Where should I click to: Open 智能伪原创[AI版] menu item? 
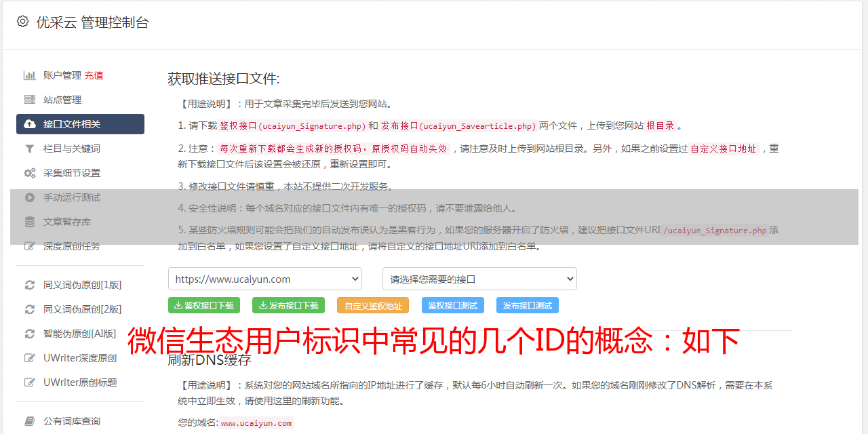click(80, 334)
